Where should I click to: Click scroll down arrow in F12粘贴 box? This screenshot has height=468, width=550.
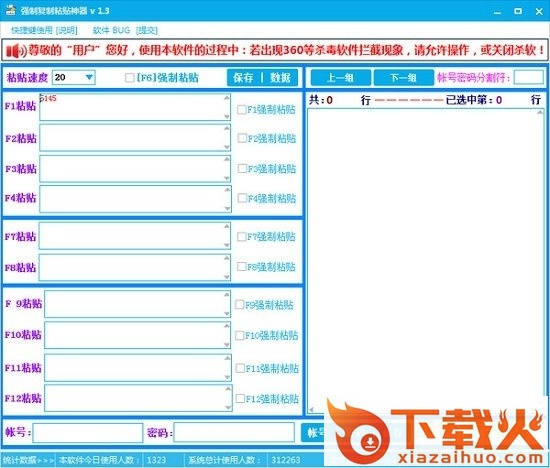228,407
